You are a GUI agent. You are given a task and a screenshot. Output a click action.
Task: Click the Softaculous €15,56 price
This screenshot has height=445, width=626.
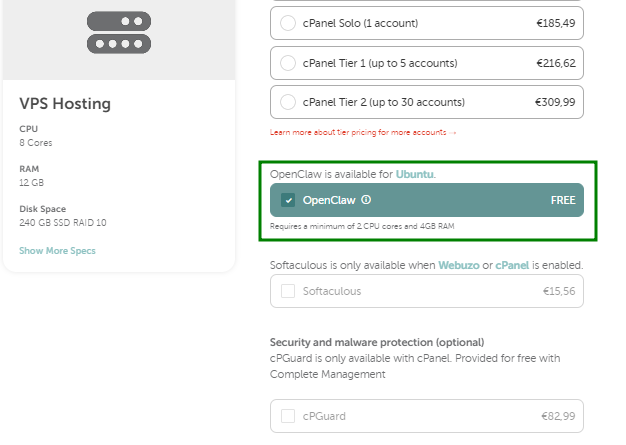pos(559,291)
